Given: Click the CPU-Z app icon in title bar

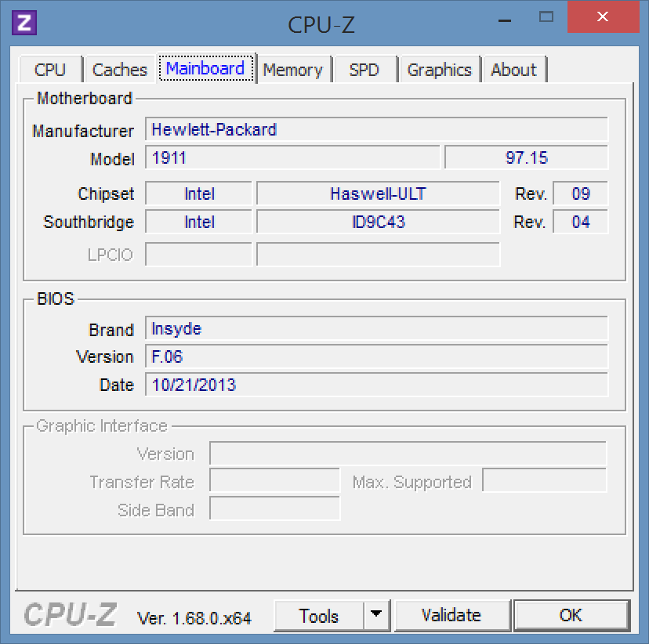Looking at the screenshot, I should coord(24,23).
